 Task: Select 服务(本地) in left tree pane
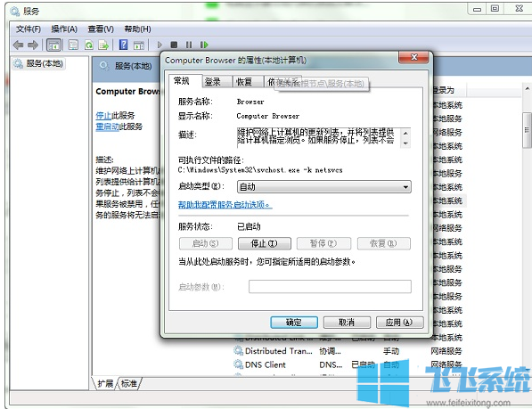(x=38, y=63)
